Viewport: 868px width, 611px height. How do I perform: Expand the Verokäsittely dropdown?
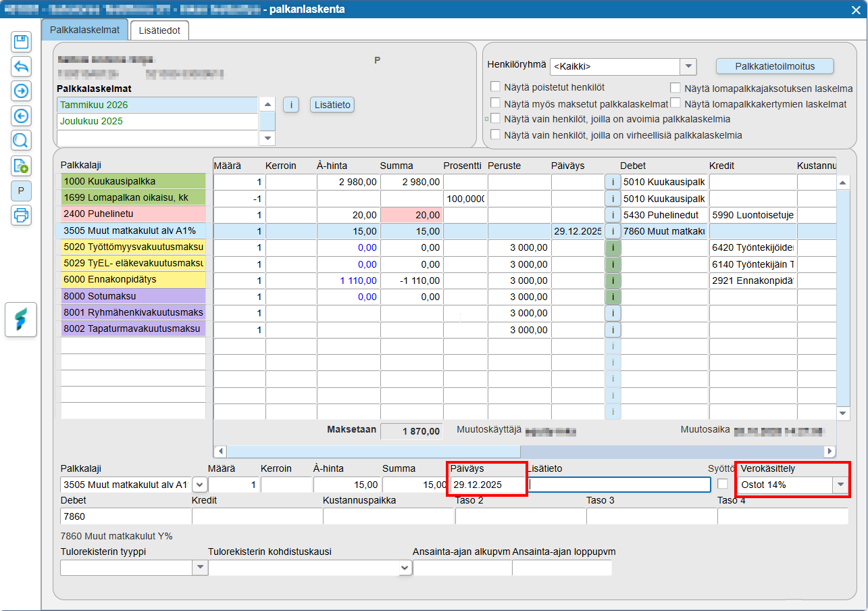[840, 485]
